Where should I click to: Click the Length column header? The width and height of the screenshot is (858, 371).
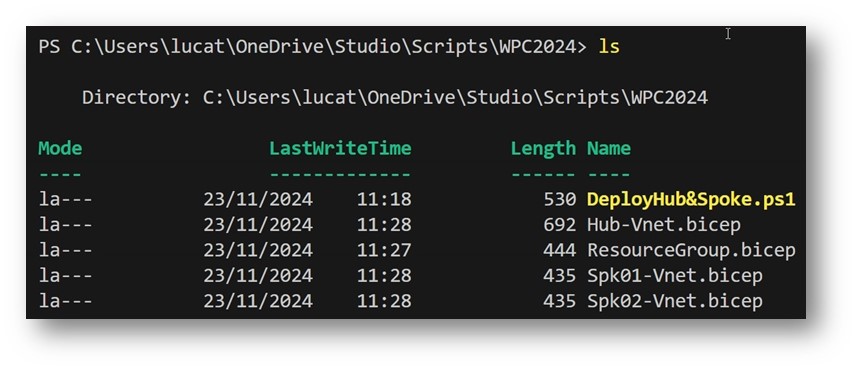(x=543, y=148)
